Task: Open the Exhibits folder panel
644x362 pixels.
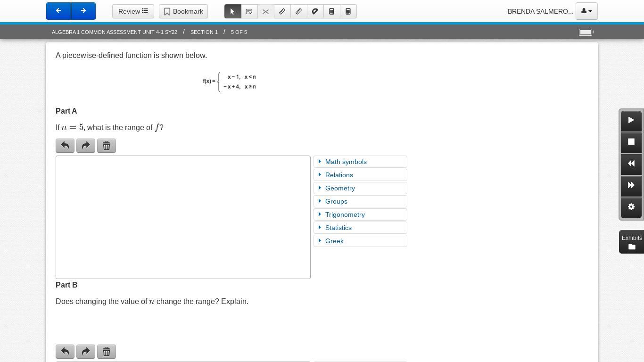Action: (632, 242)
